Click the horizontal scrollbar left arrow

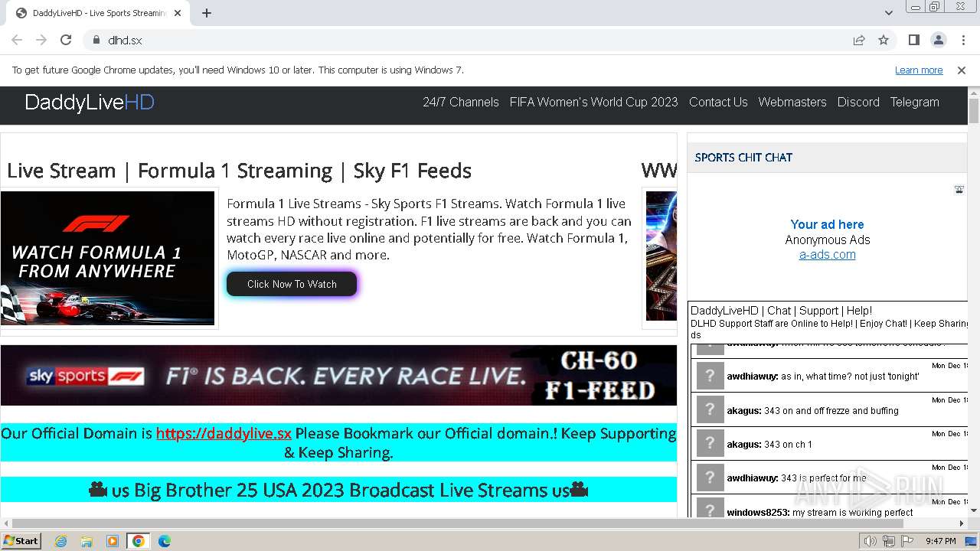[x=5, y=523]
